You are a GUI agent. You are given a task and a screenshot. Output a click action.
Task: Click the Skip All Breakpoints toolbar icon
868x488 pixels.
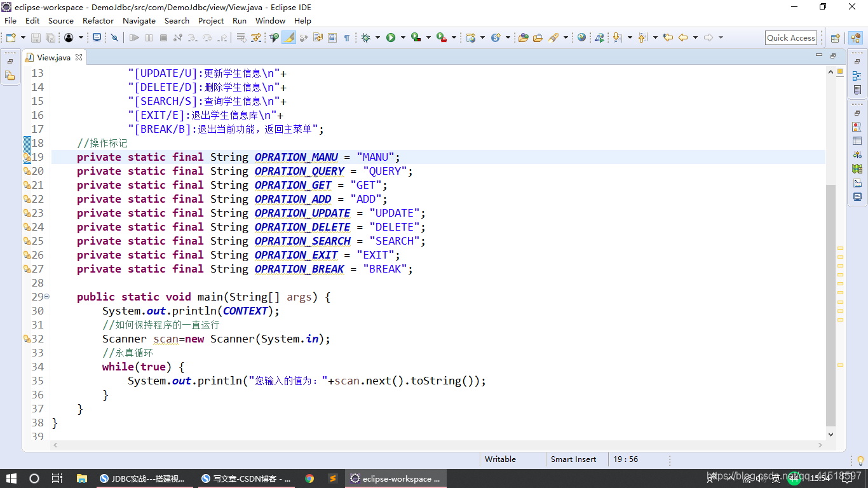(115, 38)
